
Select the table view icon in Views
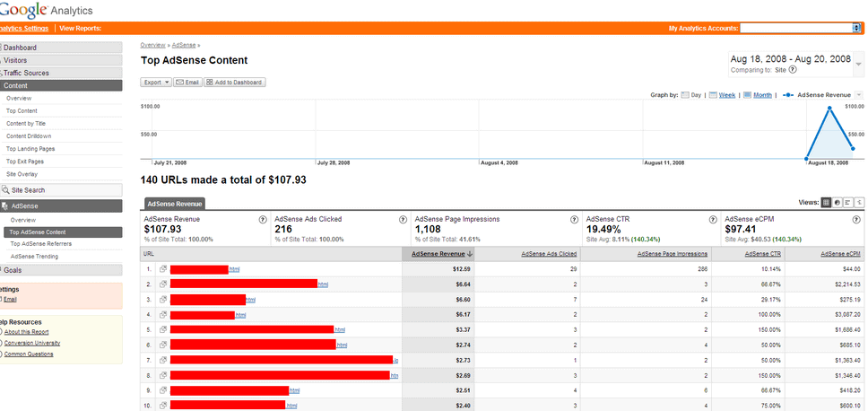pyautogui.click(x=826, y=203)
